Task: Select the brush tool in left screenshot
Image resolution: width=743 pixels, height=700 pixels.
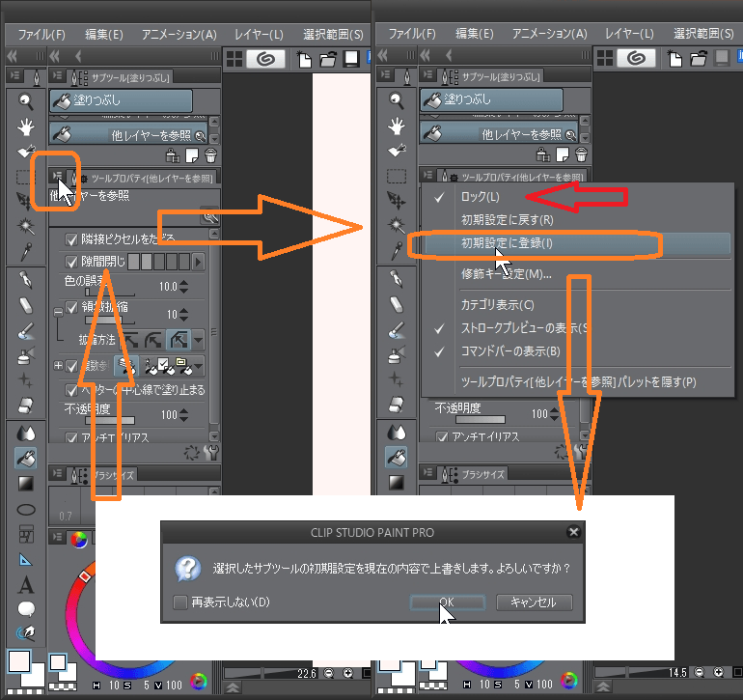Action: click(x=26, y=330)
